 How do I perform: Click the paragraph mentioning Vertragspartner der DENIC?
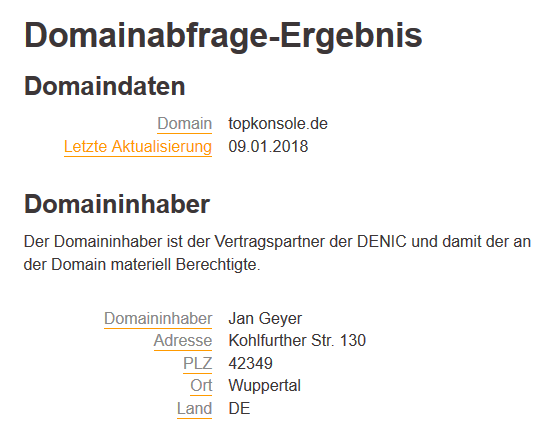click(x=277, y=253)
